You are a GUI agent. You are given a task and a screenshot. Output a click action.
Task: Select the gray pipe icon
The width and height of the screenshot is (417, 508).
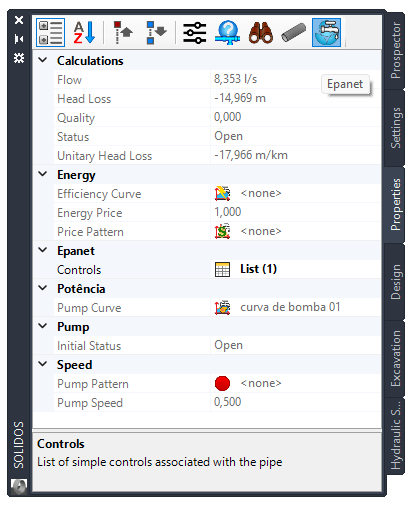click(x=293, y=32)
